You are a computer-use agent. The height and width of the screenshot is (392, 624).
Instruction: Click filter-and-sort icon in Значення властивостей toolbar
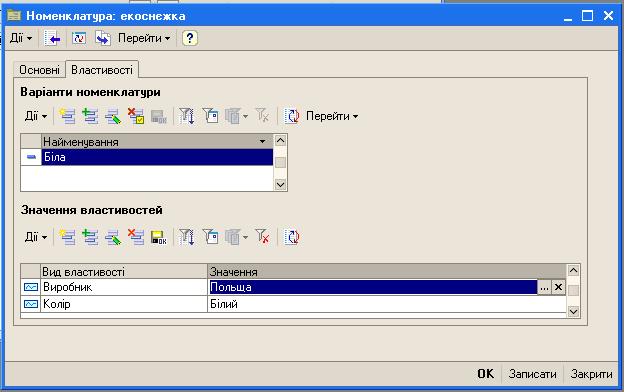click(187, 237)
